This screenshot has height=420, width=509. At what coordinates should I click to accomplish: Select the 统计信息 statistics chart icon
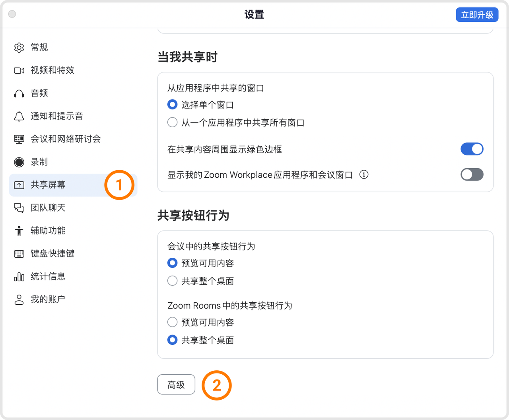click(19, 276)
